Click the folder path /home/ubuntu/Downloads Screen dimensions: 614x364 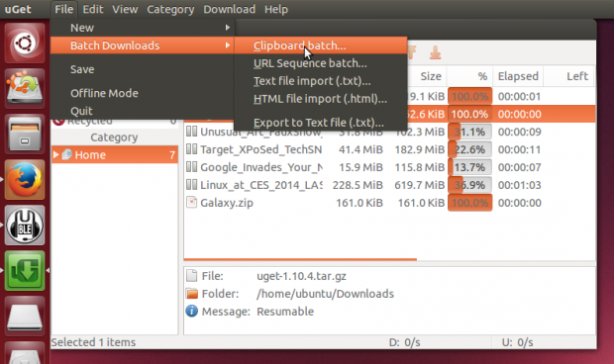tap(325, 294)
